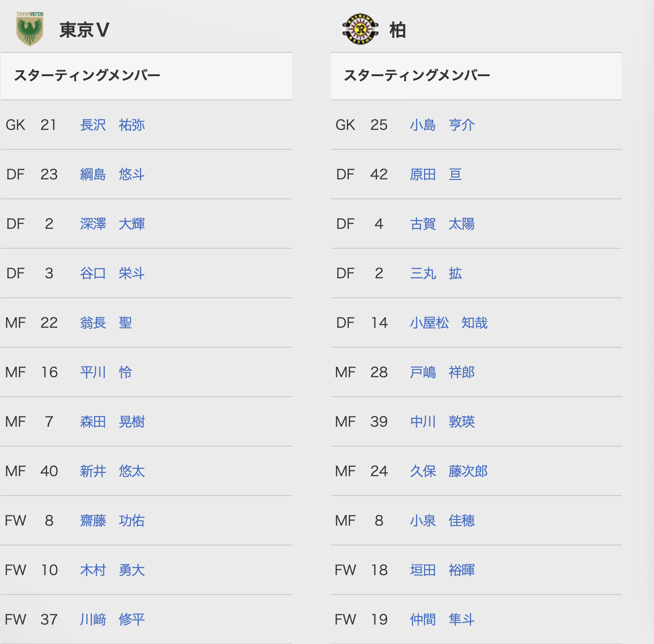
Task: Select player 仲間 隼斗
Action: pos(442,620)
